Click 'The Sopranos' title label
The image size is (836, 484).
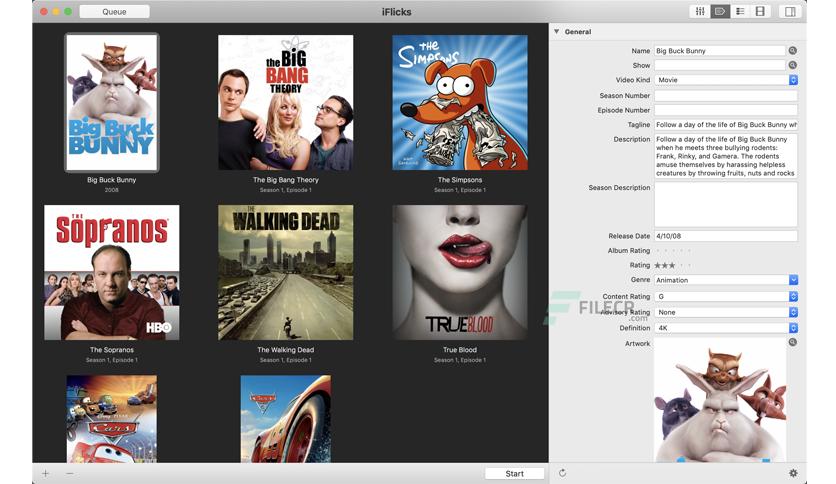tap(112, 350)
